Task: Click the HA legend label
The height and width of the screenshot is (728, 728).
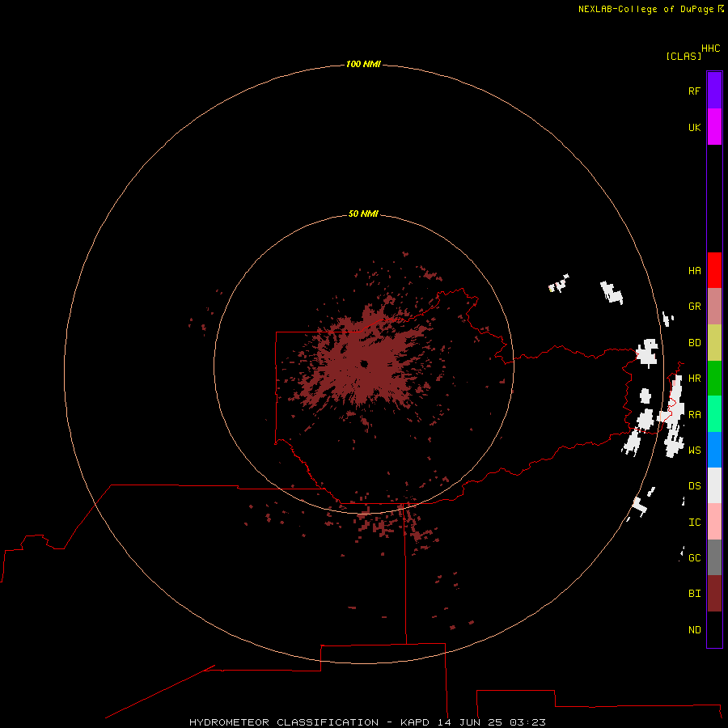Action: click(695, 270)
